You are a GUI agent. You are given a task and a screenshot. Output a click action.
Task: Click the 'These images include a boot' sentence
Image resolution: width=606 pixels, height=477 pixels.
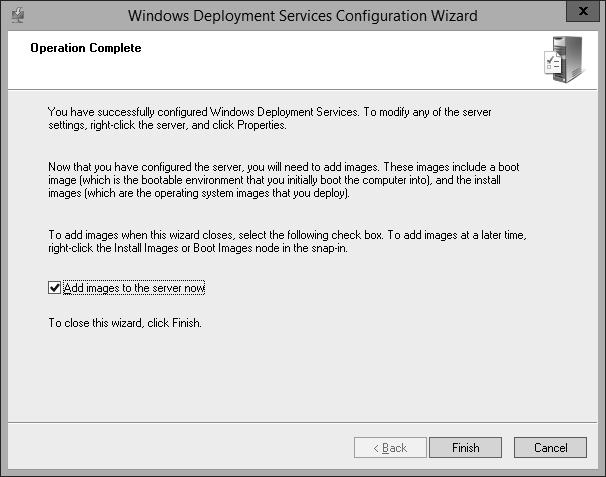coord(451,167)
